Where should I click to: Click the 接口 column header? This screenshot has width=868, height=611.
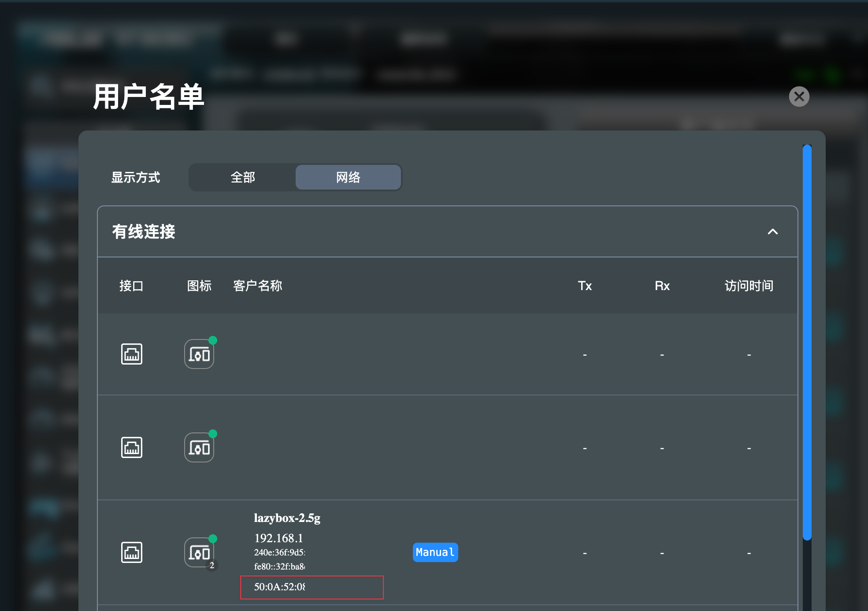[131, 286]
